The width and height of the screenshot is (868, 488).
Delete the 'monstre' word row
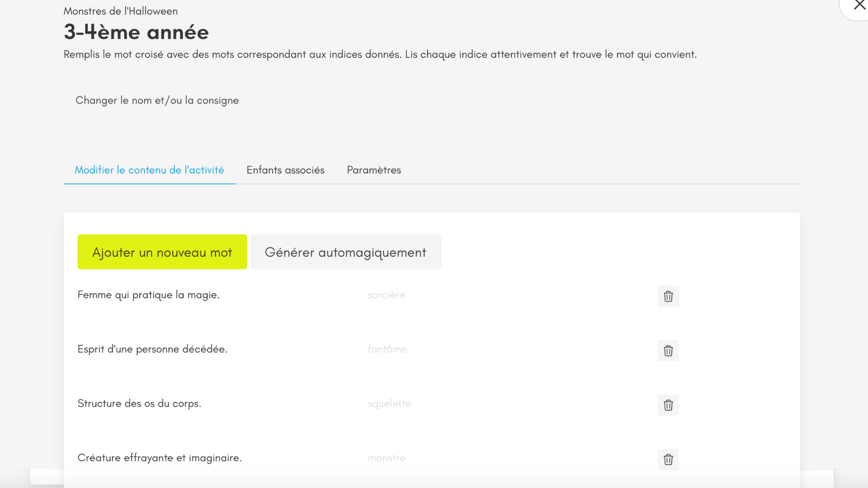point(668,459)
